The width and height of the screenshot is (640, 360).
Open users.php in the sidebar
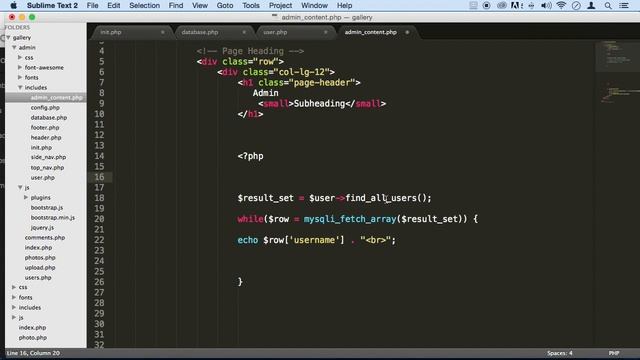point(38,278)
